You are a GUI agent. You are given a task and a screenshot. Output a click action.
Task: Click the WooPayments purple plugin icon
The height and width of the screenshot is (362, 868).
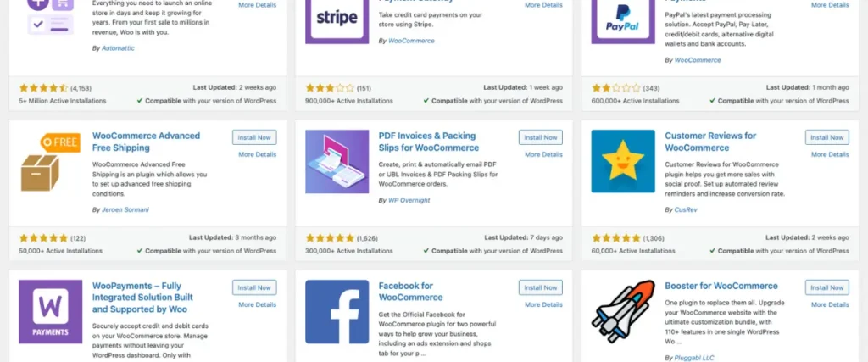coord(50,311)
